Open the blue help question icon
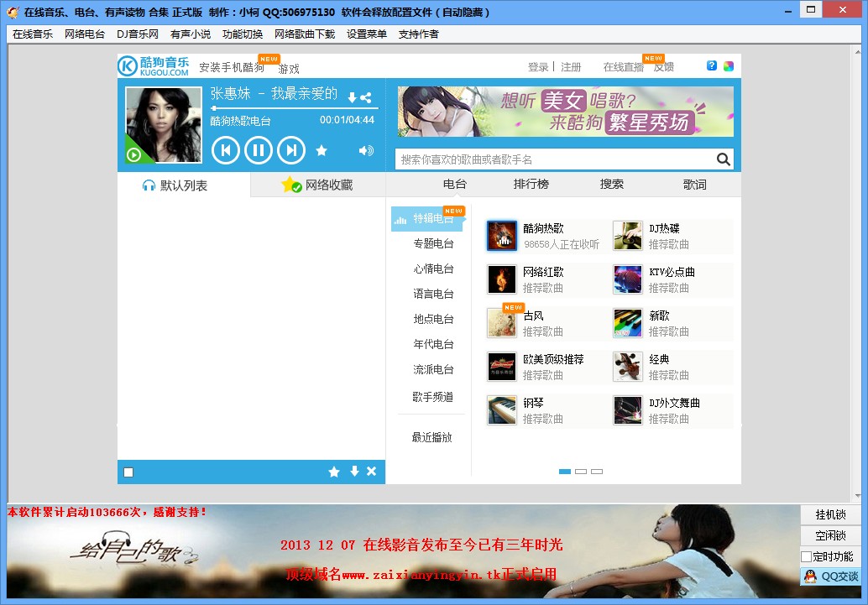This screenshot has height=605, width=868. [x=712, y=65]
